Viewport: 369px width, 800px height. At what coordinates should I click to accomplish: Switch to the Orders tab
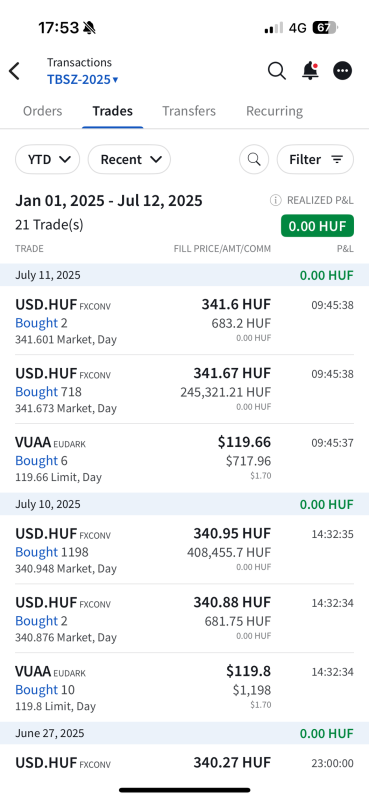tap(42, 111)
